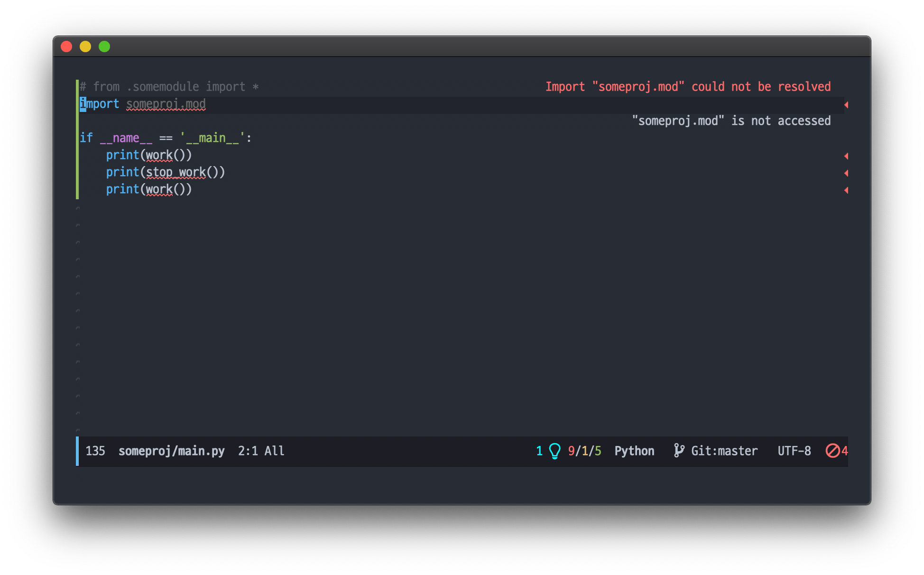Click the green zoom window button
The height and width of the screenshot is (575, 924).
pos(104,46)
